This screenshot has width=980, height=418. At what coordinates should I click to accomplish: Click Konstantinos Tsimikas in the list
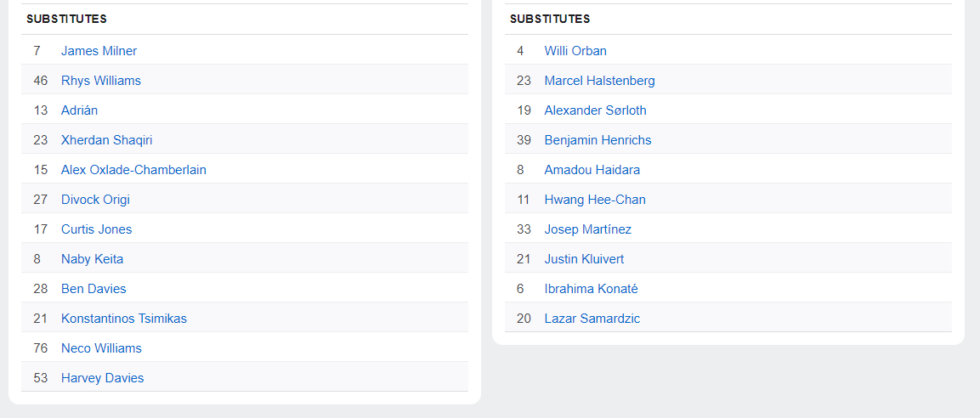(x=124, y=319)
